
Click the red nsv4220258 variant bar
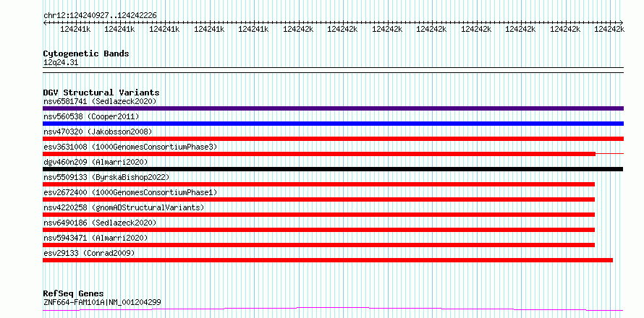318,215
